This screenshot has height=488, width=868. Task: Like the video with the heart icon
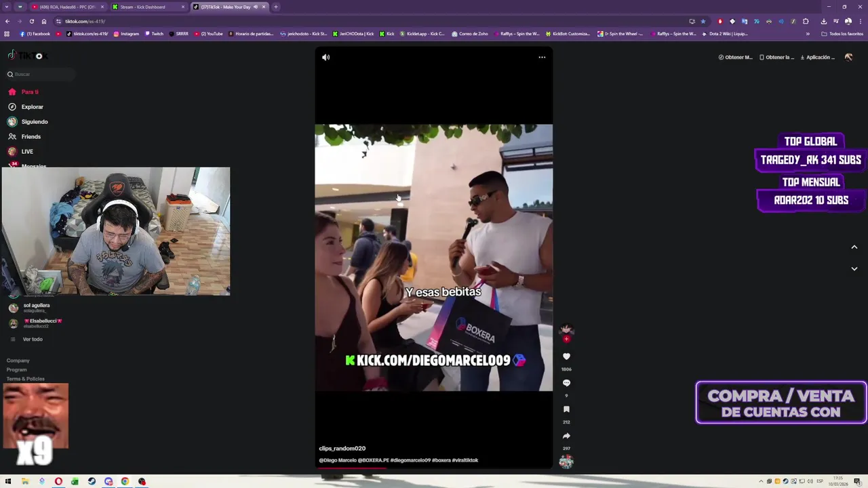(566, 357)
